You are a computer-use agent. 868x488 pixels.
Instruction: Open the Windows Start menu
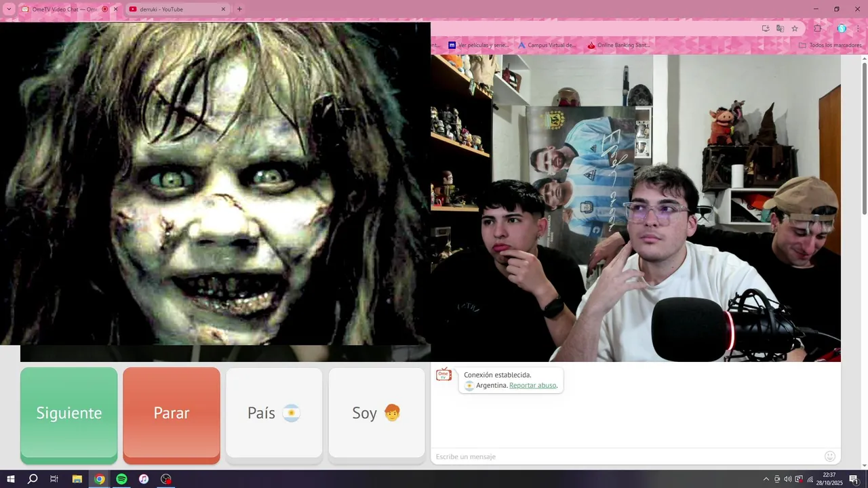(10, 479)
